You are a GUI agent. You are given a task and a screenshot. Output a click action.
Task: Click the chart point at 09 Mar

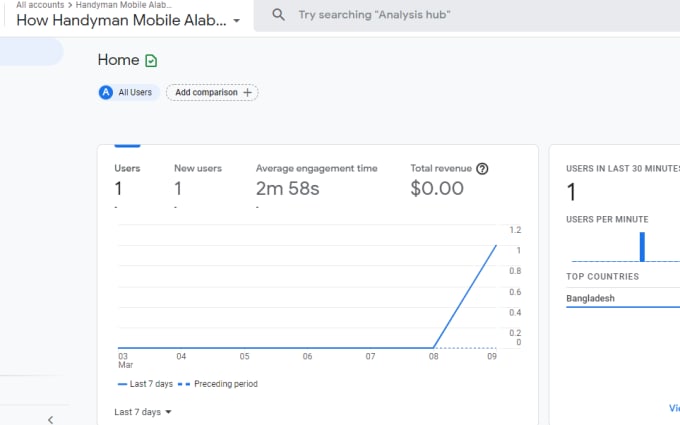coord(496,245)
